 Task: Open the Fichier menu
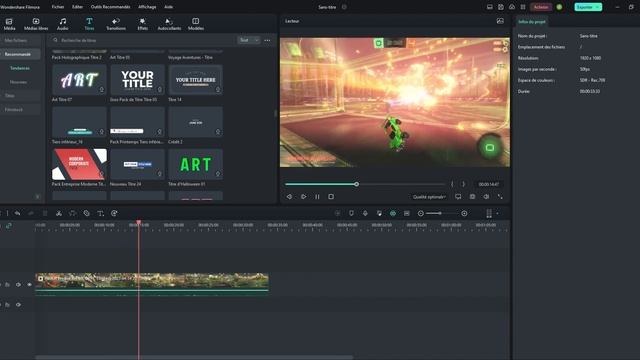(x=58, y=7)
